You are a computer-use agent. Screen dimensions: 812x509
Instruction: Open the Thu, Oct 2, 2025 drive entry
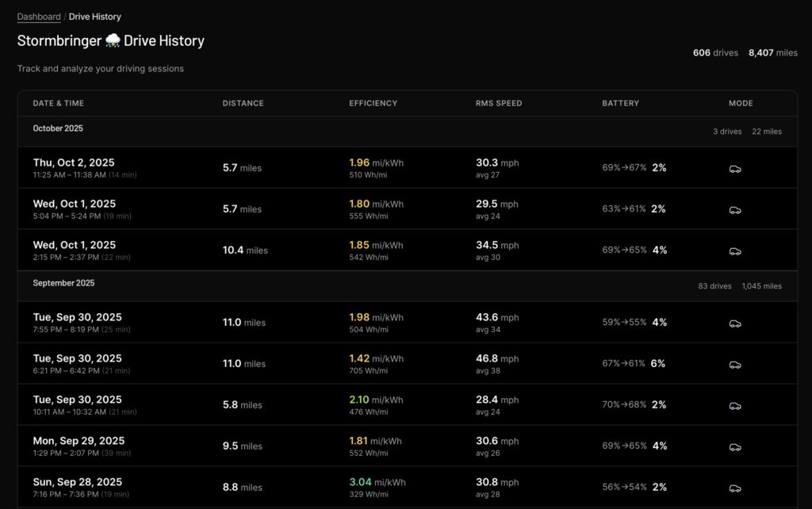74,163
